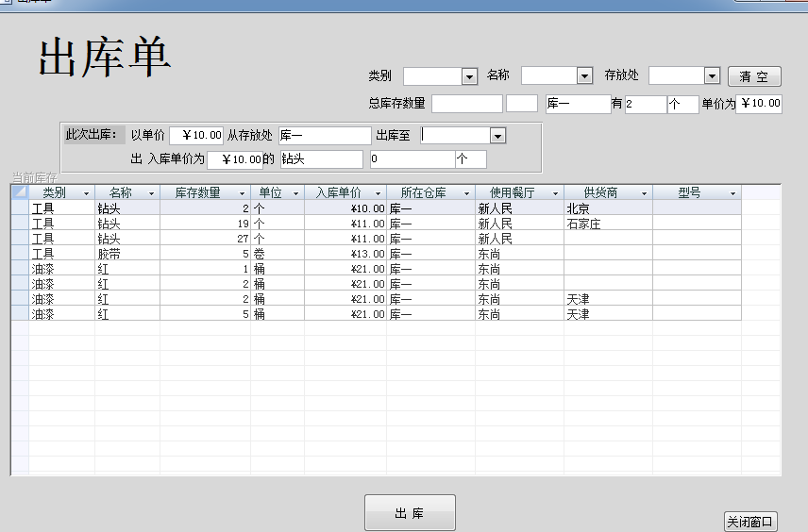Open the 类别 dropdown list
The image size is (808, 532).
[x=469, y=76]
